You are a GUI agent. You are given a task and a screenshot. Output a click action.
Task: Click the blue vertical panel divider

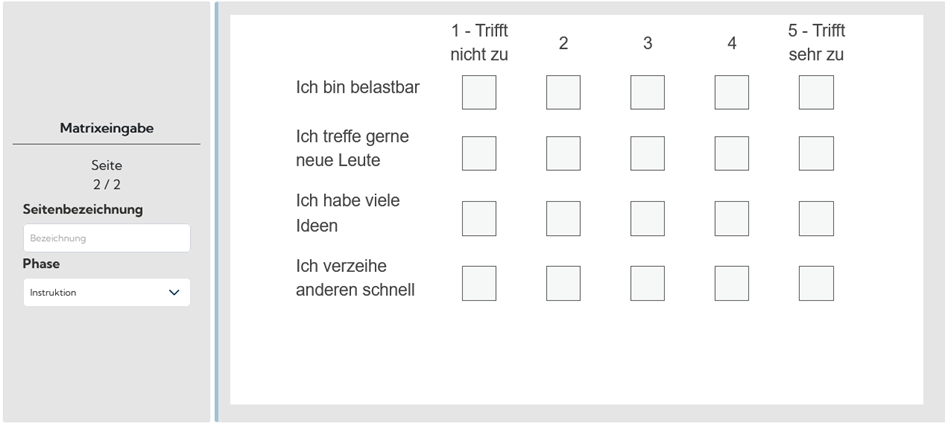tap(216, 212)
